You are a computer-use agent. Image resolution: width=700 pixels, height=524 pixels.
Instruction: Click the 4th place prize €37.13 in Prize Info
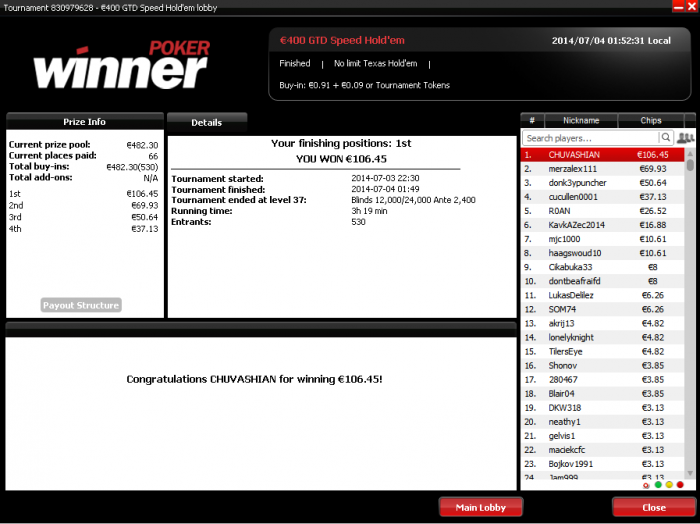(x=145, y=229)
